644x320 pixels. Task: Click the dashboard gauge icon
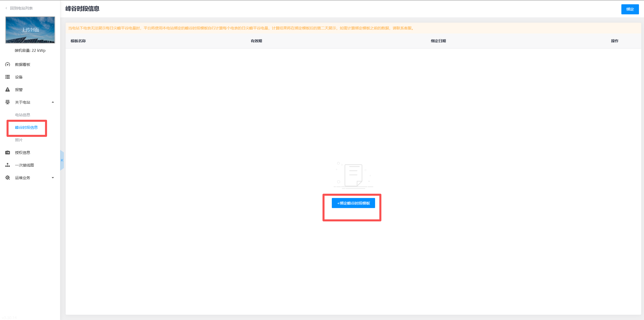tap(8, 64)
